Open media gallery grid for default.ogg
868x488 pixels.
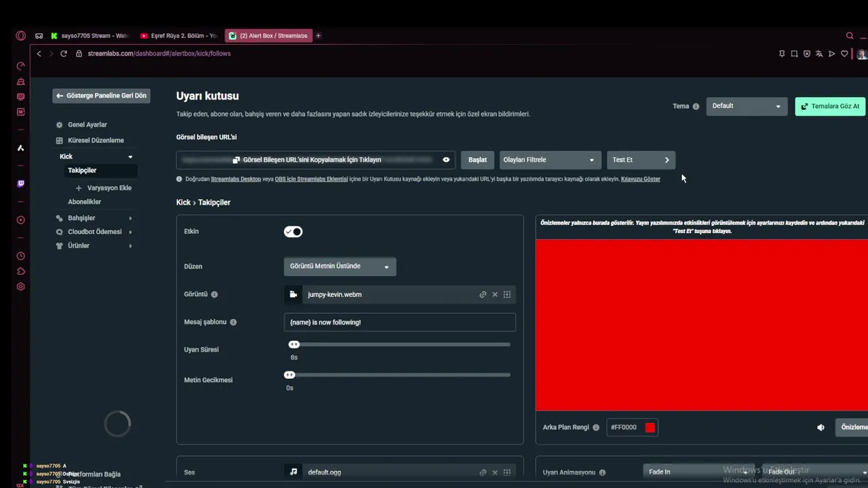tap(507, 472)
